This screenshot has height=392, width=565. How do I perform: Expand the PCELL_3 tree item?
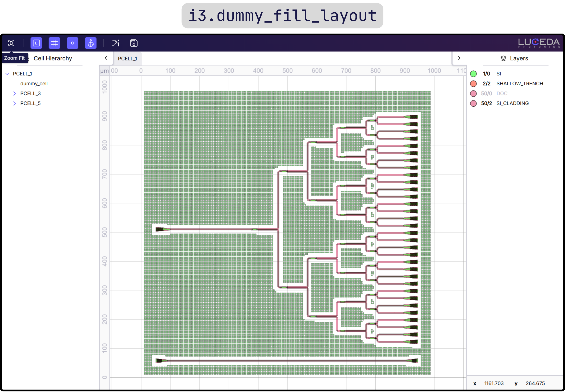(15, 93)
